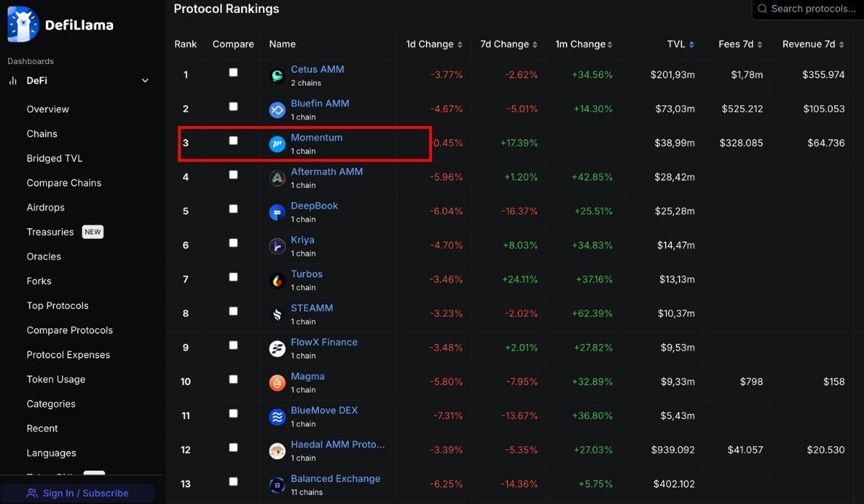Click the BlueMove DEX protocol icon

coord(277,417)
